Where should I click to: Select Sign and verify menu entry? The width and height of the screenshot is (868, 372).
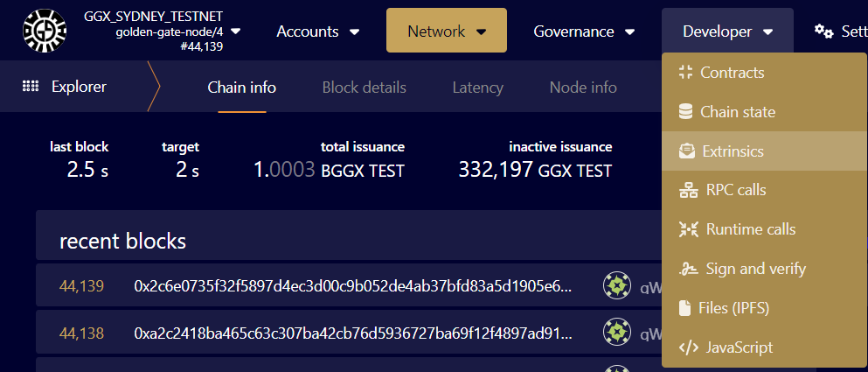pos(764,270)
